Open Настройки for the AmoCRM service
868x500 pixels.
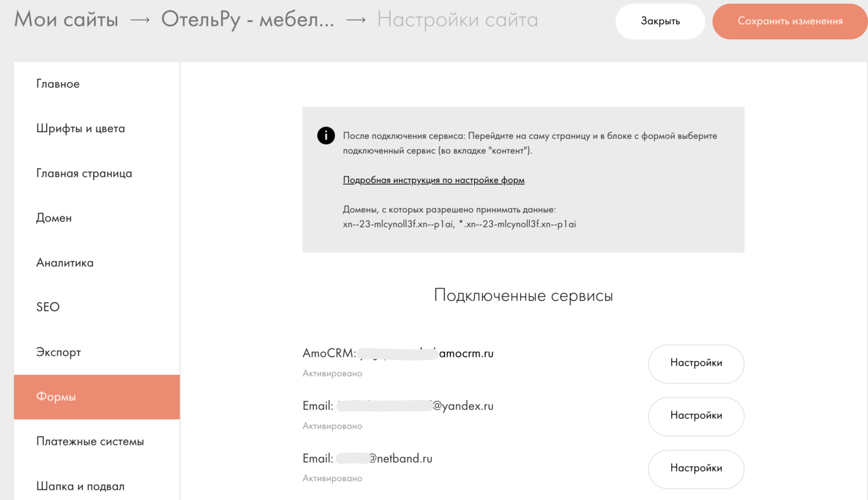[x=696, y=363]
